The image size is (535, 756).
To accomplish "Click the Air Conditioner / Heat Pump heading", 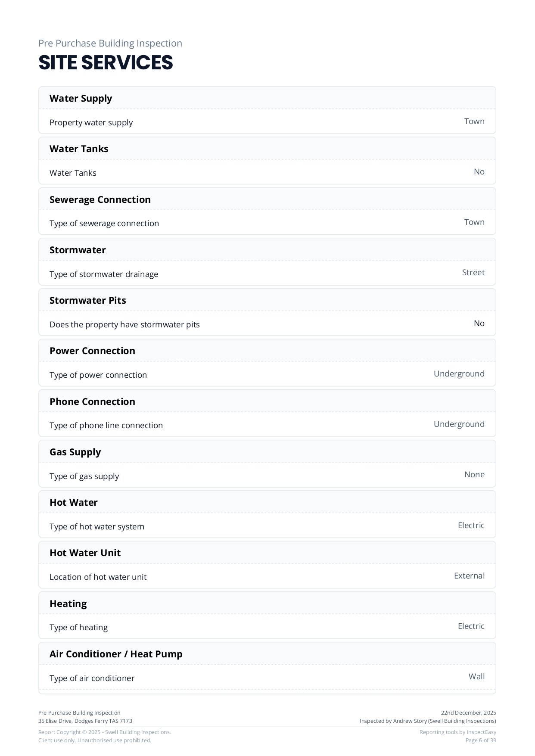I will click(116, 654).
